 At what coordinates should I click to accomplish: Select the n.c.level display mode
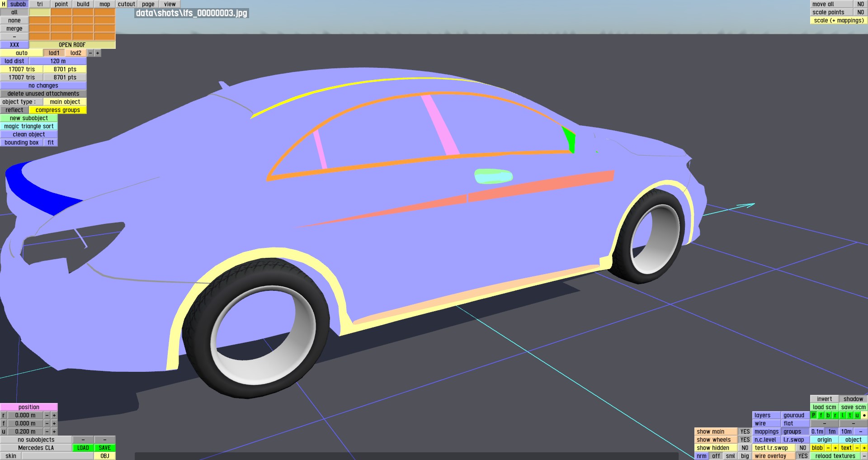pyautogui.click(x=767, y=440)
